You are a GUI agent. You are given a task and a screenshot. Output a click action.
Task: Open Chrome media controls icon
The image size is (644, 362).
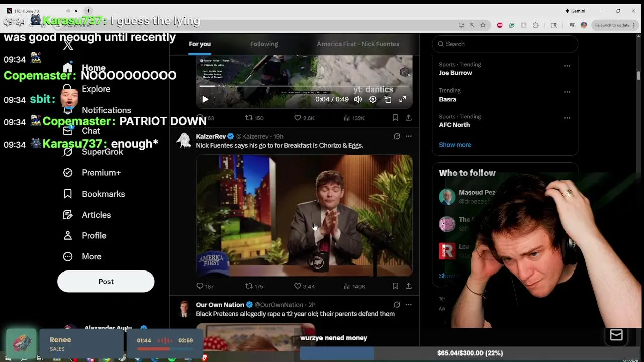[572, 25]
